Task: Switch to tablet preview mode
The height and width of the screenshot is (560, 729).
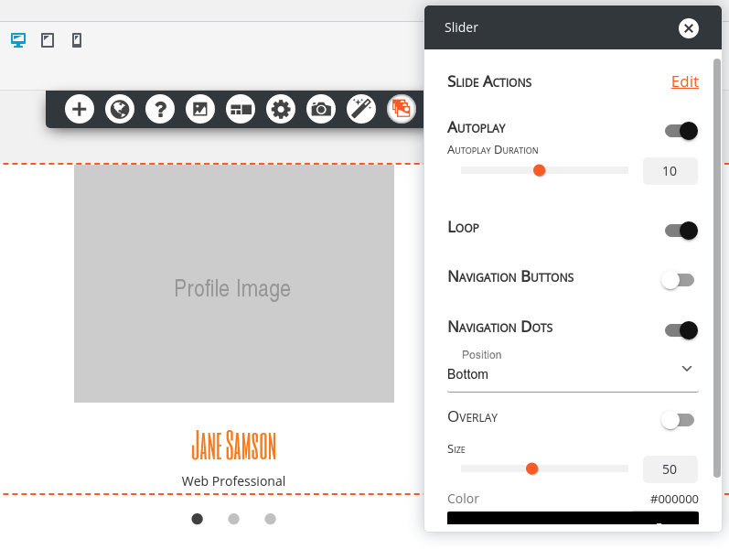Action: 48,40
